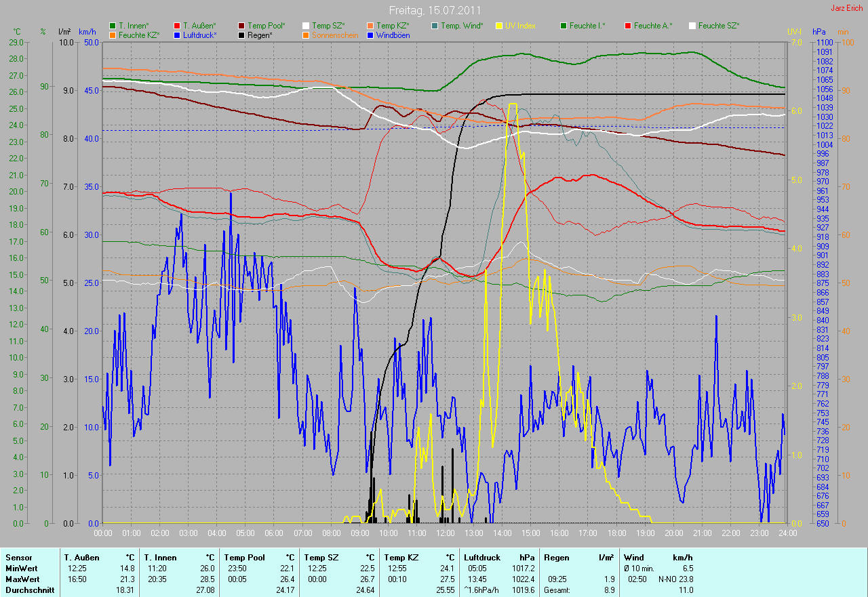Click the MaxWert row label
The width and height of the screenshot is (868, 597).
(x=22, y=579)
